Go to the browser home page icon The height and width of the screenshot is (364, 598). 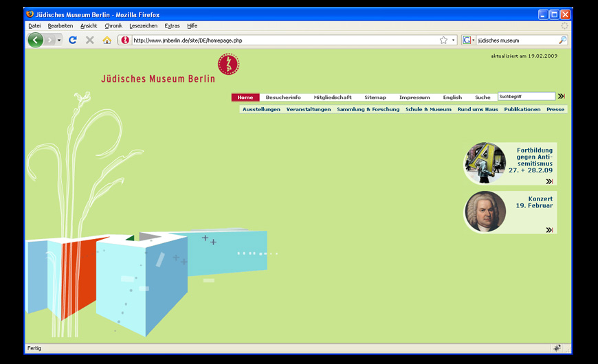(x=107, y=40)
